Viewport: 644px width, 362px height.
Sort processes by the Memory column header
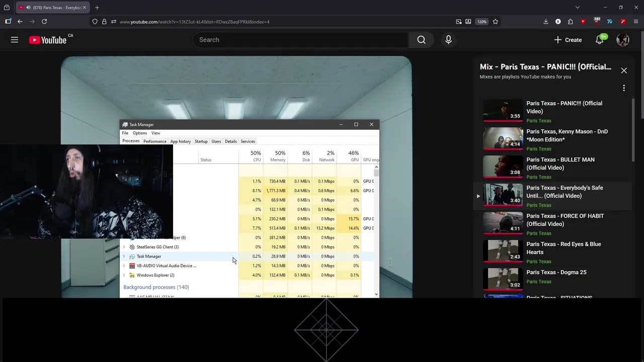point(275,156)
